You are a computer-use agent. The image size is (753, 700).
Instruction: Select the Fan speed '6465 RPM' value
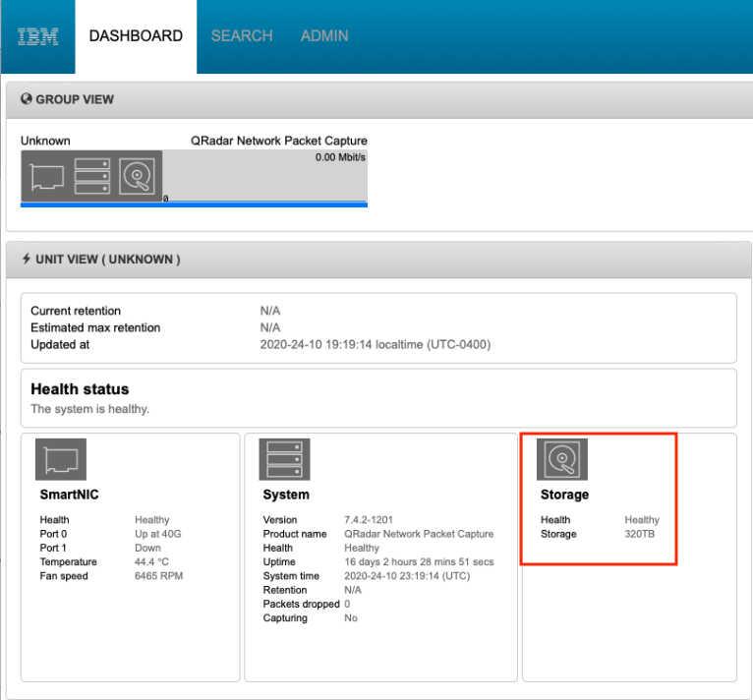[x=158, y=575]
